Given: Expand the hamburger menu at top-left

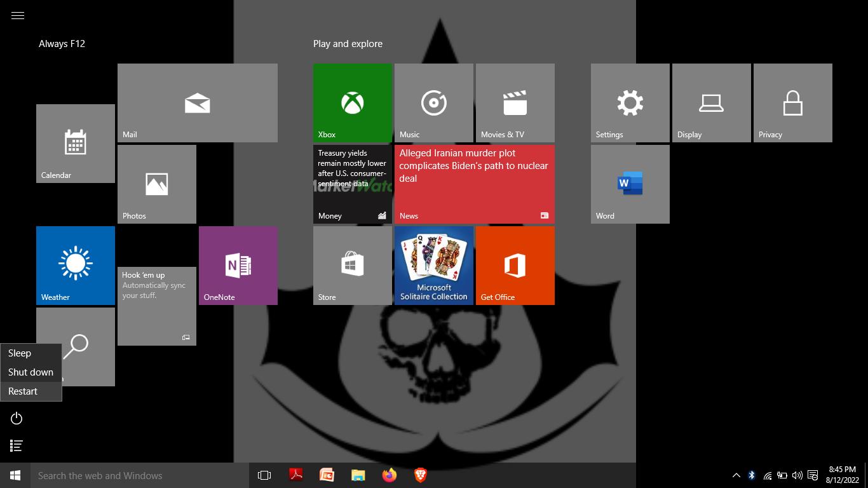Looking at the screenshot, I should coord(18,16).
